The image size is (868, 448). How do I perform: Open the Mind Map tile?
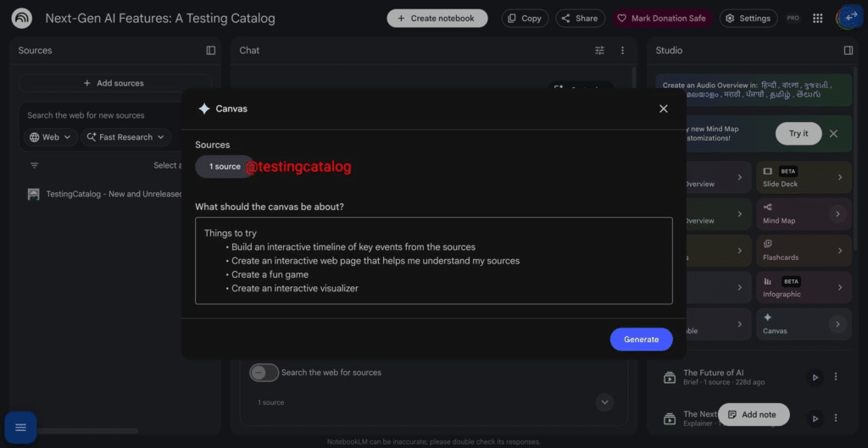click(804, 214)
